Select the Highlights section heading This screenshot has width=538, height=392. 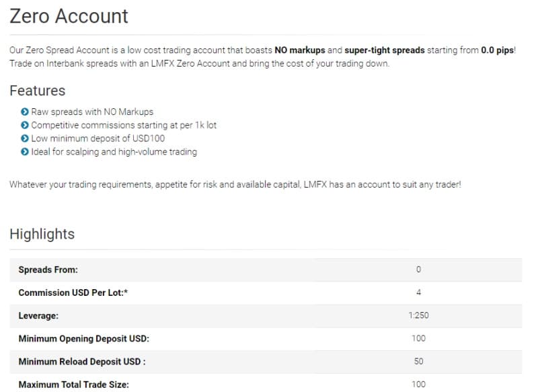pos(42,234)
